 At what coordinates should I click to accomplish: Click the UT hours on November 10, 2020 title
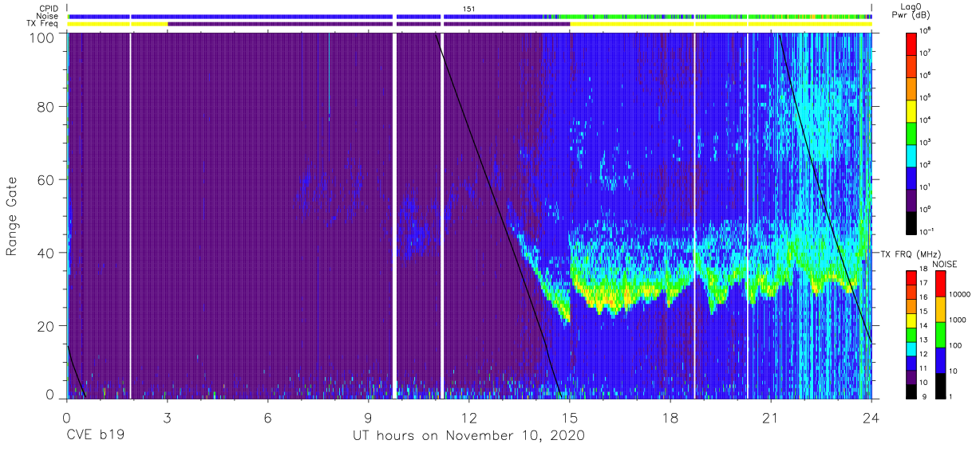tap(469, 436)
